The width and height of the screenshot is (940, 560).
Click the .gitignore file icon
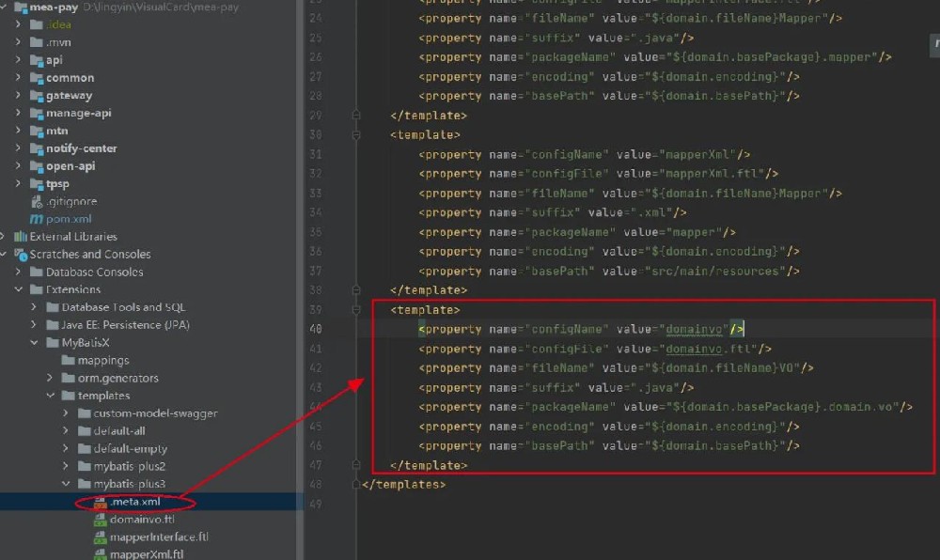click(x=37, y=201)
